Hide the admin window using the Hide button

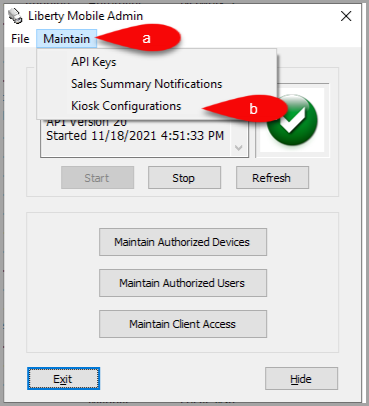[x=301, y=379]
